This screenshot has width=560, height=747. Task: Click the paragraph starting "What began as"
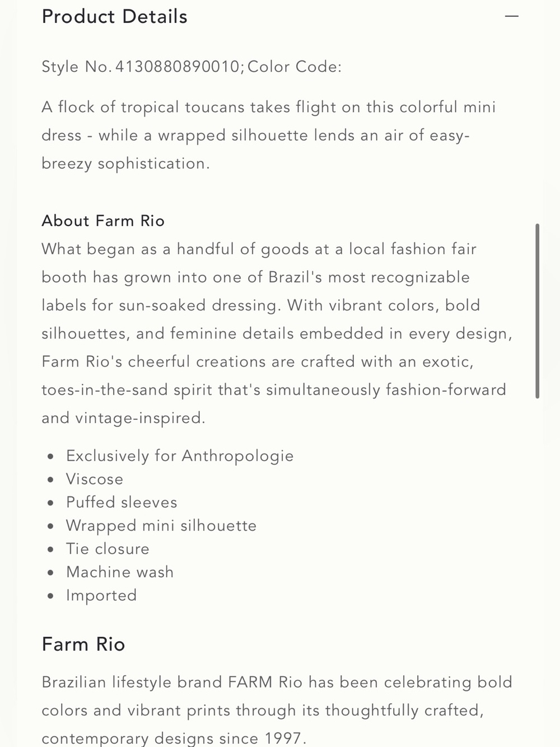[277, 333]
